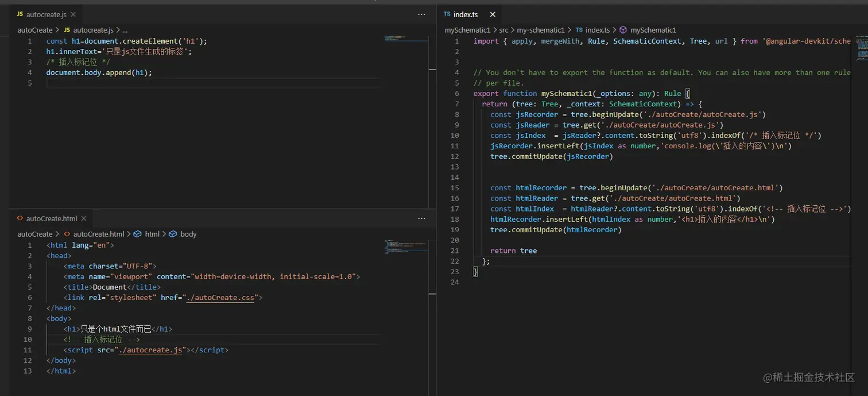Follow the ./autocreate.js script source link
The width and height of the screenshot is (868, 396).
coord(150,350)
